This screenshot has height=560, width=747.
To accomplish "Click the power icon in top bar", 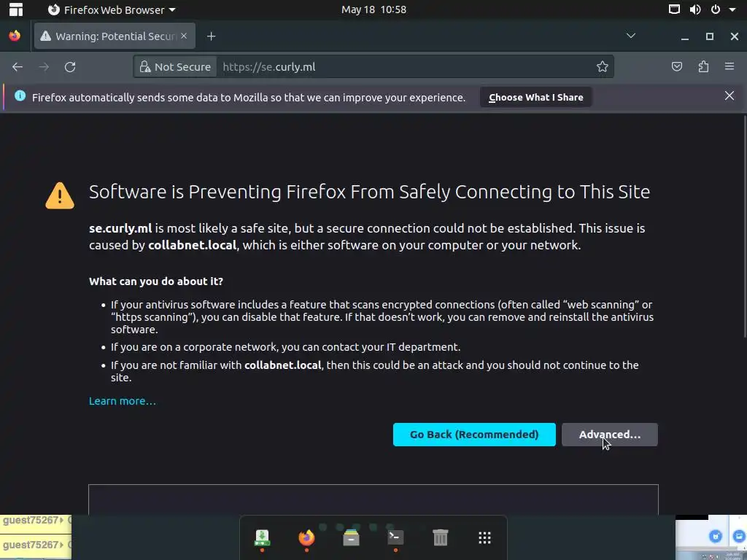I will (x=716, y=9).
